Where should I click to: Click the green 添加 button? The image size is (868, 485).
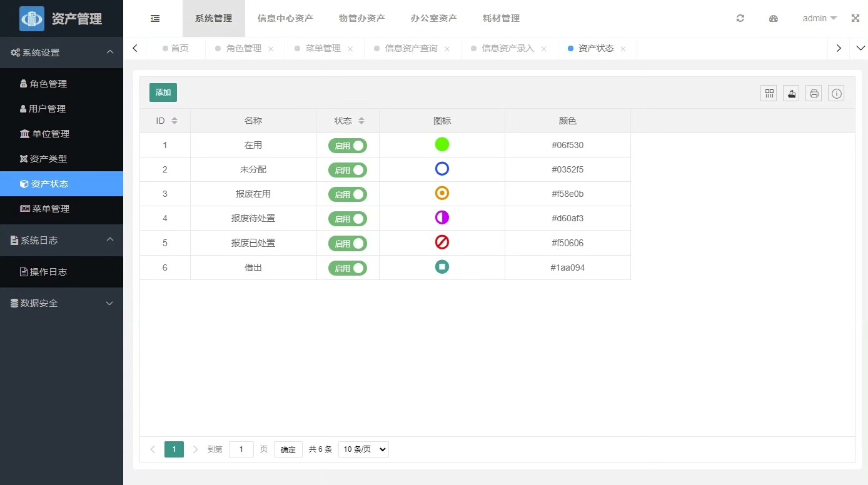click(163, 92)
